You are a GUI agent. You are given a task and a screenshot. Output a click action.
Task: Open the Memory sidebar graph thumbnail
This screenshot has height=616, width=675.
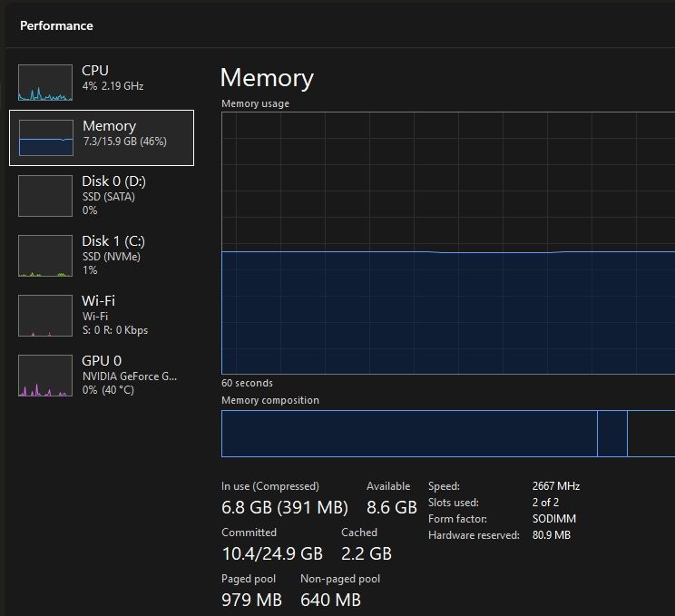coord(46,138)
